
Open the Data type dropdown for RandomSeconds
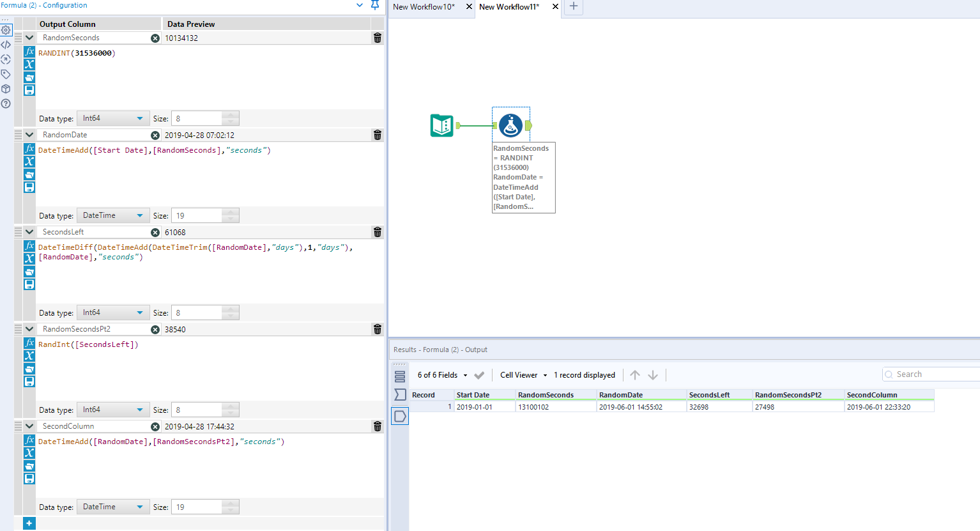coord(113,119)
